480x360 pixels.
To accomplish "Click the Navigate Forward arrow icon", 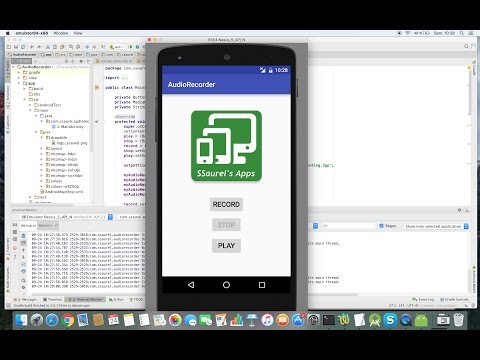I will [94, 47].
